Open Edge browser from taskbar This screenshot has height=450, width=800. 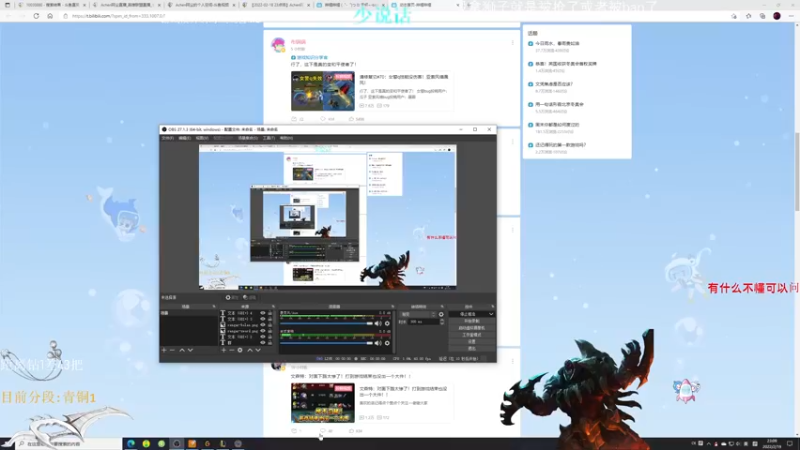click(131, 444)
